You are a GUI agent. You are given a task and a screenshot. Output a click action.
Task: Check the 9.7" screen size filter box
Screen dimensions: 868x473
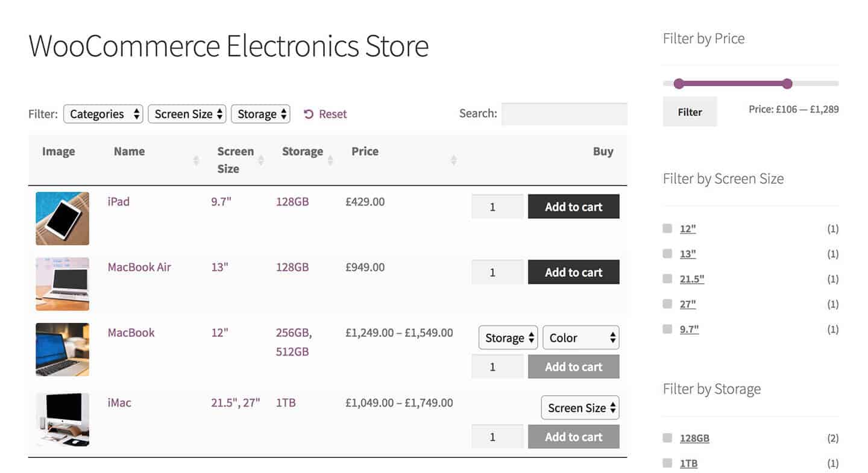tap(667, 329)
